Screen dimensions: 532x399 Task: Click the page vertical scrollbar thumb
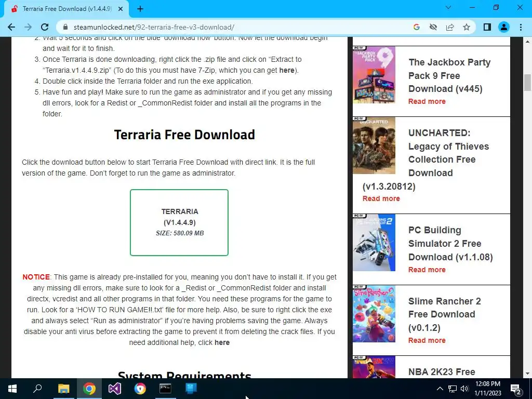(x=527, y=83)
